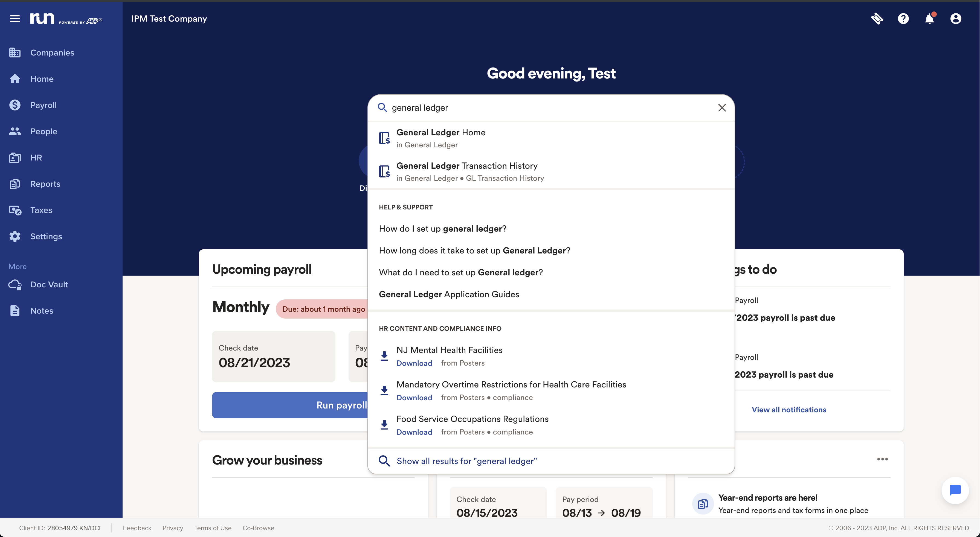
Task: Open 'How long does it take' help article
Action: [474, 251]
